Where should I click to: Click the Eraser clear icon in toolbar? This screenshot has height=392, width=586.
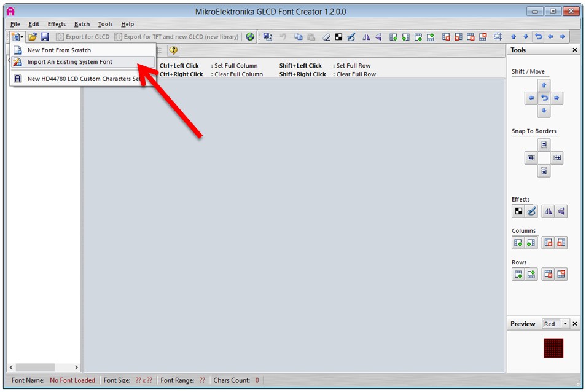point(326,37)
